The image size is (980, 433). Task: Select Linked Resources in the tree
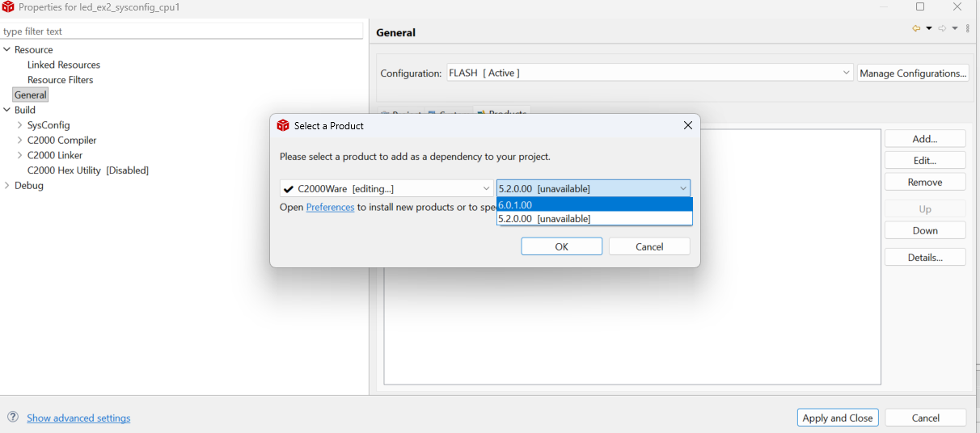pos(64,65)
